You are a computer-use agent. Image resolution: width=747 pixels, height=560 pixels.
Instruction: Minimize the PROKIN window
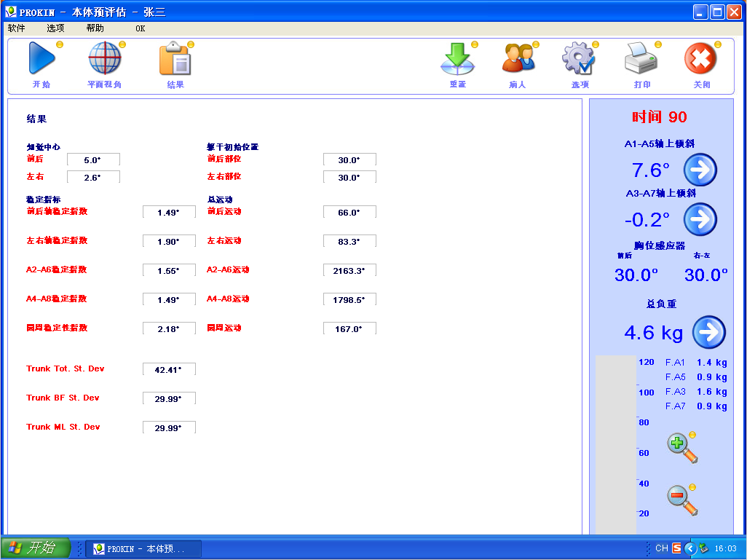coord(700,12)
